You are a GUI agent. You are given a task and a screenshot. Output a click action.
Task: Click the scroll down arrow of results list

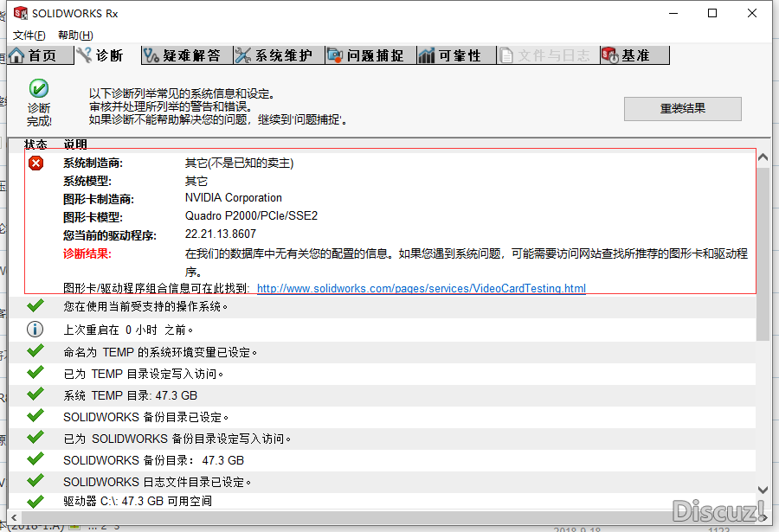click(x=763, y=490)
